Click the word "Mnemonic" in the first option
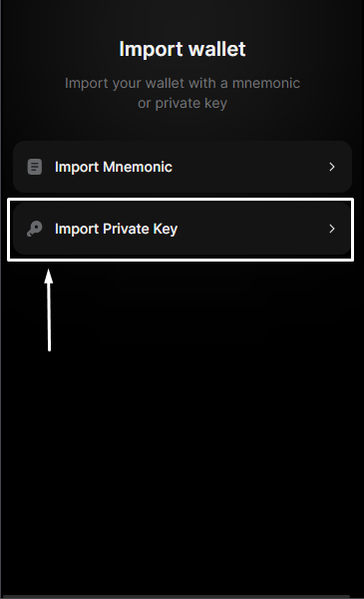The height and width of the screenshot is (599, 364). [x=138, y=167]
